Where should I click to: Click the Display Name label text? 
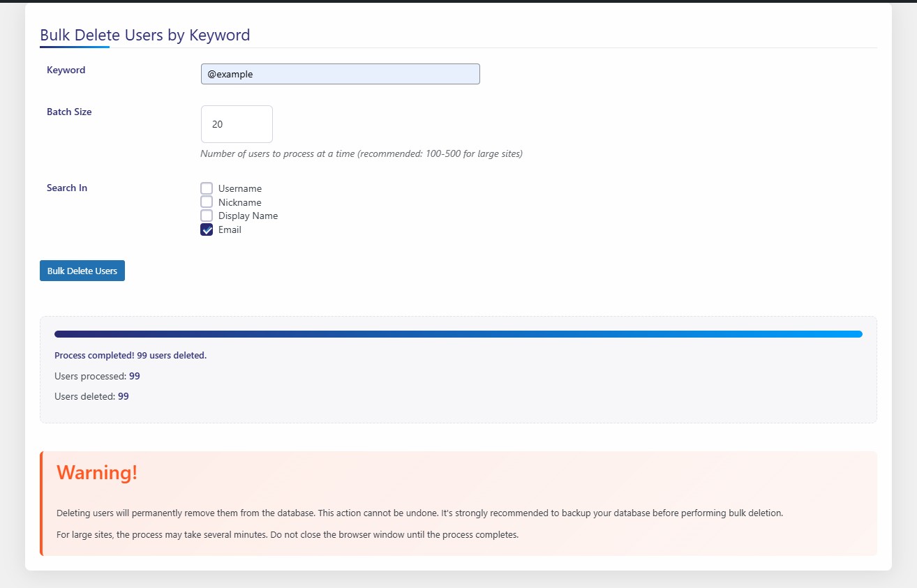(x=248, y=216)
